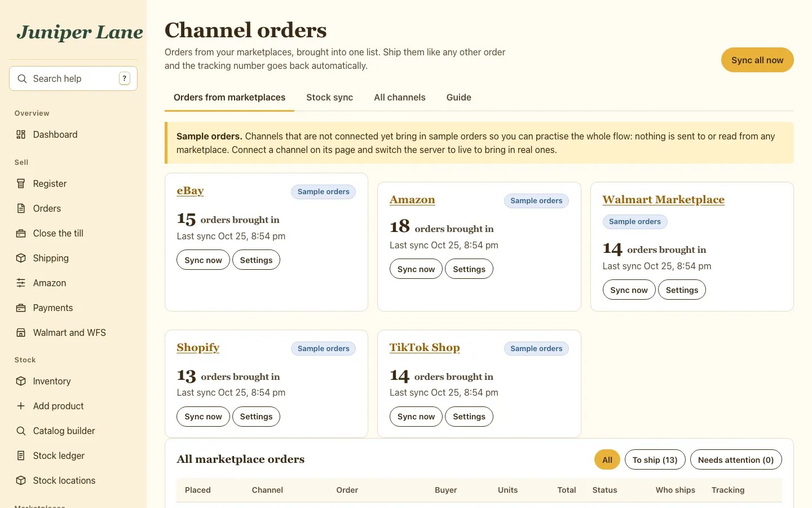Open the eBay channel link

(190, 191)
